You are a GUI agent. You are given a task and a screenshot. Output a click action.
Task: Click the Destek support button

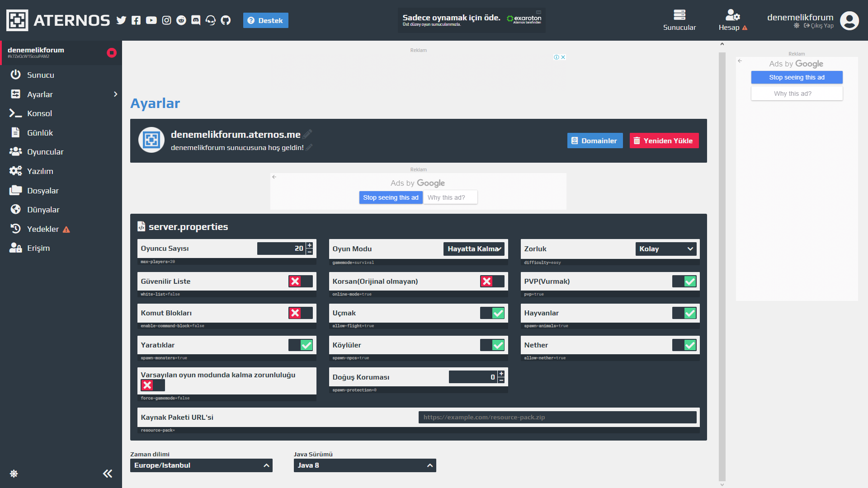point(266,20)
